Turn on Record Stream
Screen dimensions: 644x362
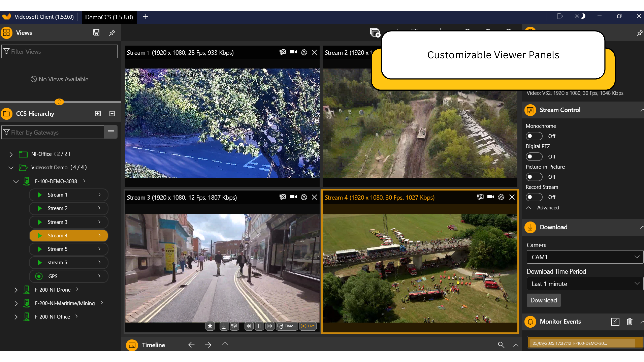534,197
